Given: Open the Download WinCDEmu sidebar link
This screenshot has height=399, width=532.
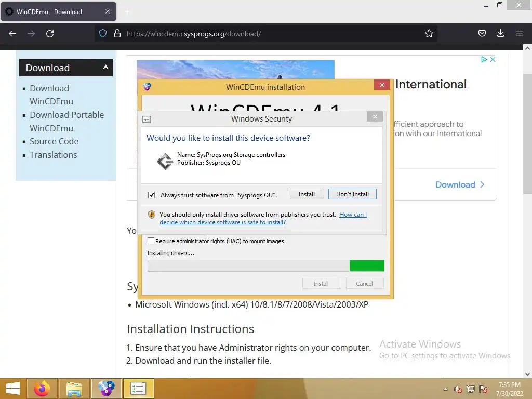Looking at the screenshot, I should coord(51,95).
